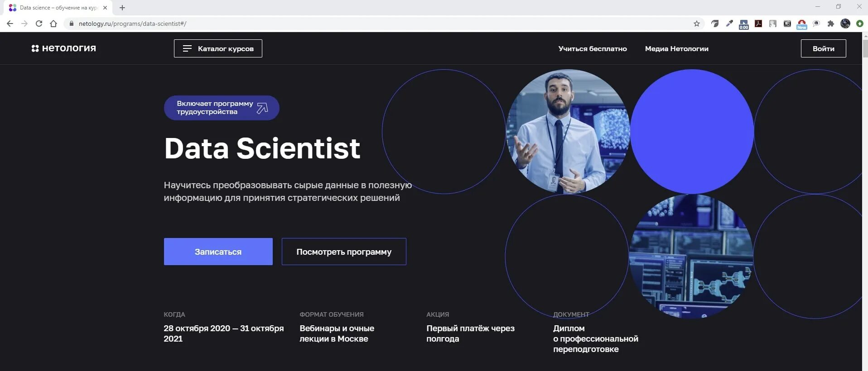Open the browser home page
The height and width of the screenshot is (371, 868).
pos(53,24)
